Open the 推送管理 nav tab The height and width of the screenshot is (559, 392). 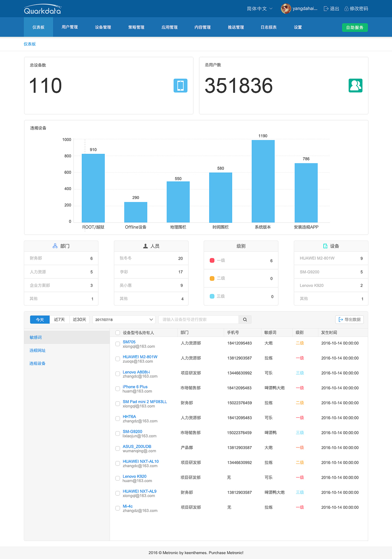[236, 27]
